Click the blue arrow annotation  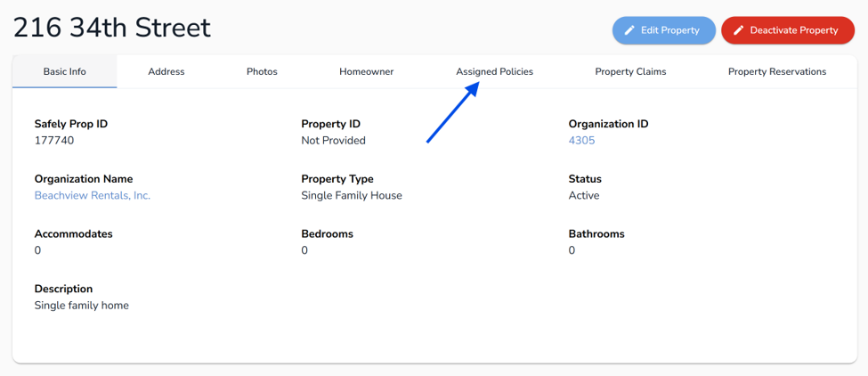click(452, 113)
